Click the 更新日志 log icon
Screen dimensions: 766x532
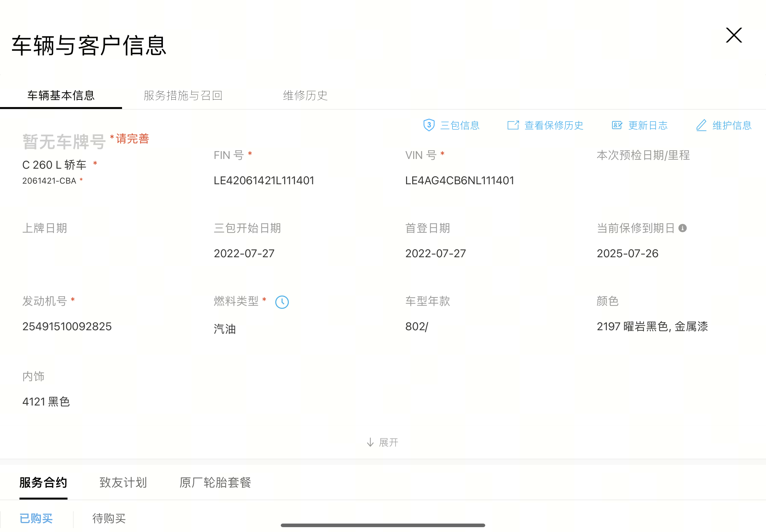click(x=617, y=125)
